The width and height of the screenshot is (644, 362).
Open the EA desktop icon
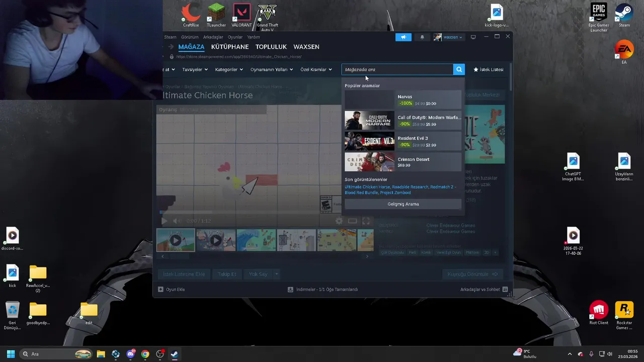coord(624,52)
